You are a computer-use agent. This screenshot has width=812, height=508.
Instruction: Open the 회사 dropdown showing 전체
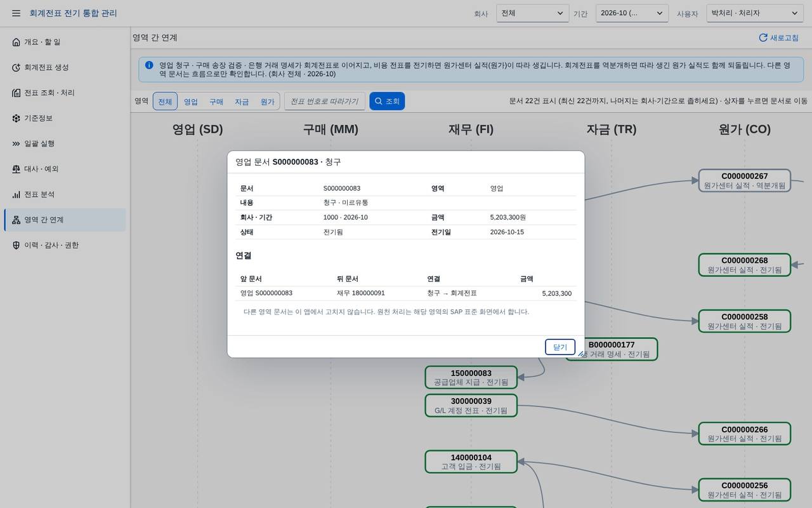pyautogui.click(x=532, y=13)
